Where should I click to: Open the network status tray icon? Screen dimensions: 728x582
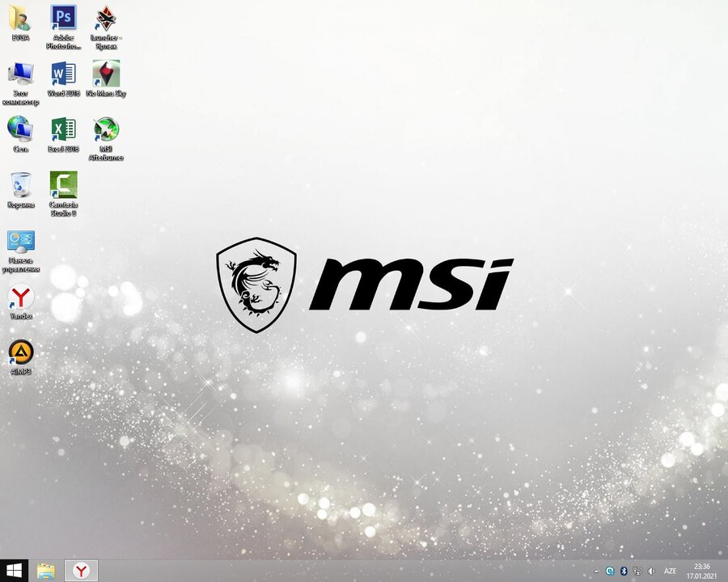(x=637, y=571)
